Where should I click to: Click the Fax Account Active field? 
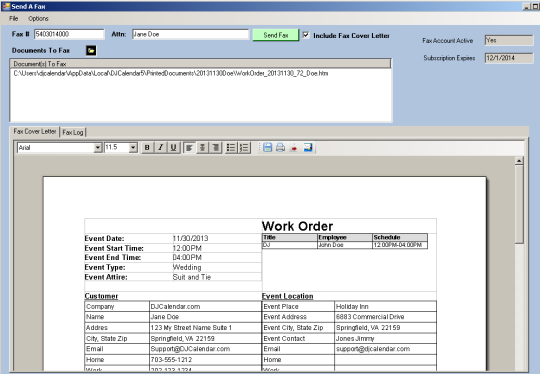tap(509, 40)
